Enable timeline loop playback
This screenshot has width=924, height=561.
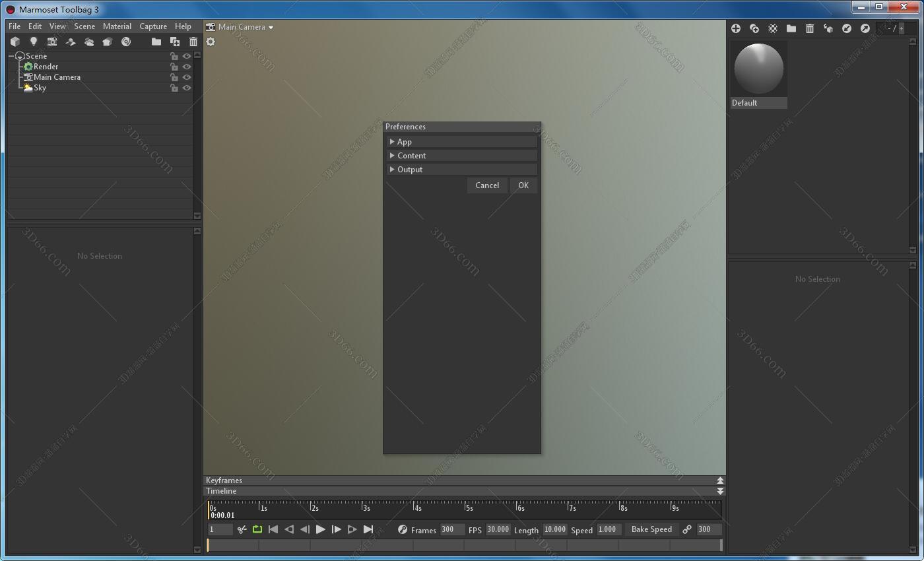(257, 529)
